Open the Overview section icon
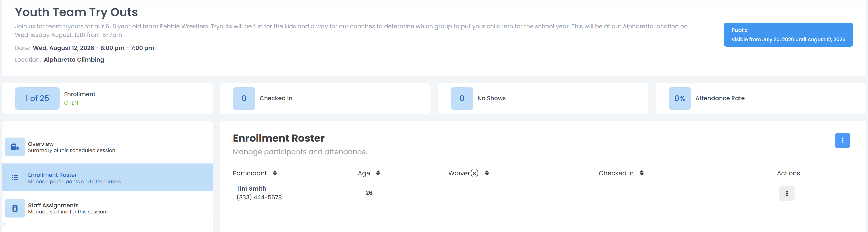 coord(15,147)
